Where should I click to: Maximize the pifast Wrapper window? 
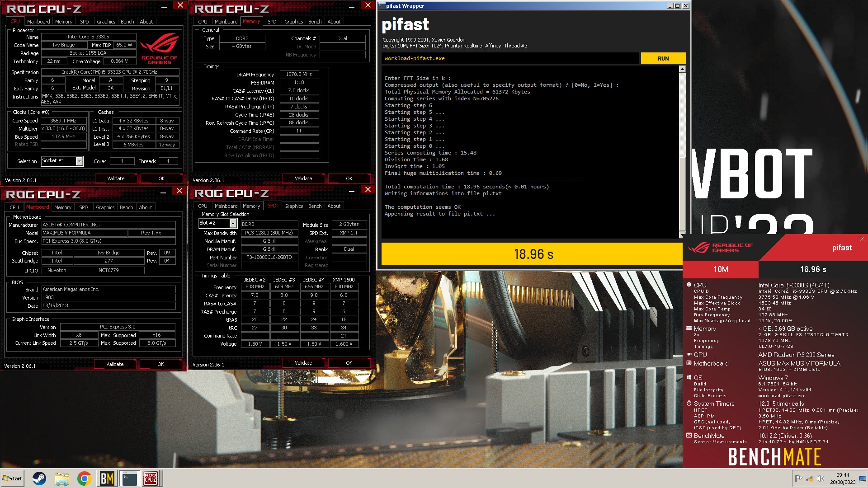click(678, 6)
